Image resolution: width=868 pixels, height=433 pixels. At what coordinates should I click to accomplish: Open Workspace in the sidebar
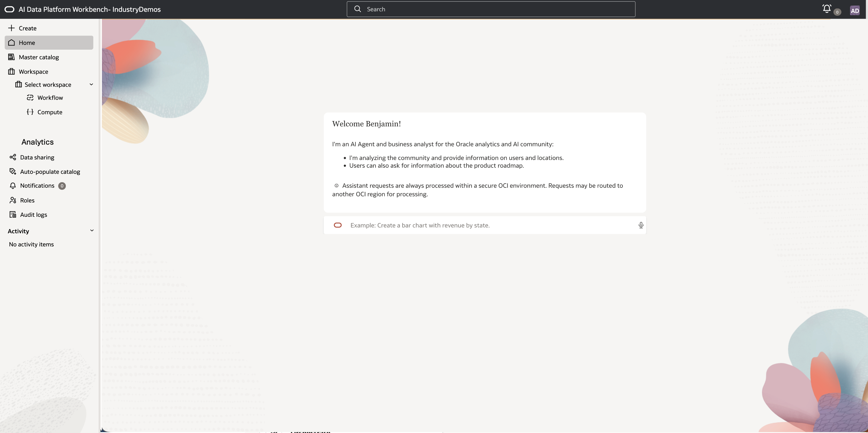click(x=33, y=72)
